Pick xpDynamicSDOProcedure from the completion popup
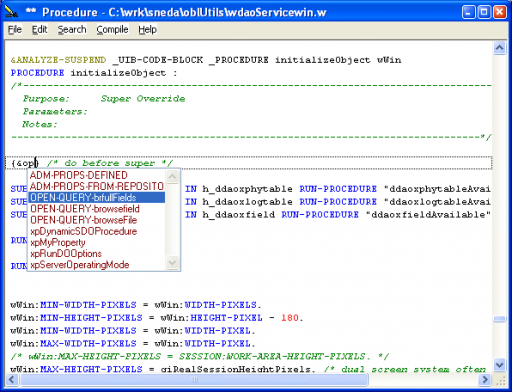Screen dimensions: 512x392 (96, 231)
